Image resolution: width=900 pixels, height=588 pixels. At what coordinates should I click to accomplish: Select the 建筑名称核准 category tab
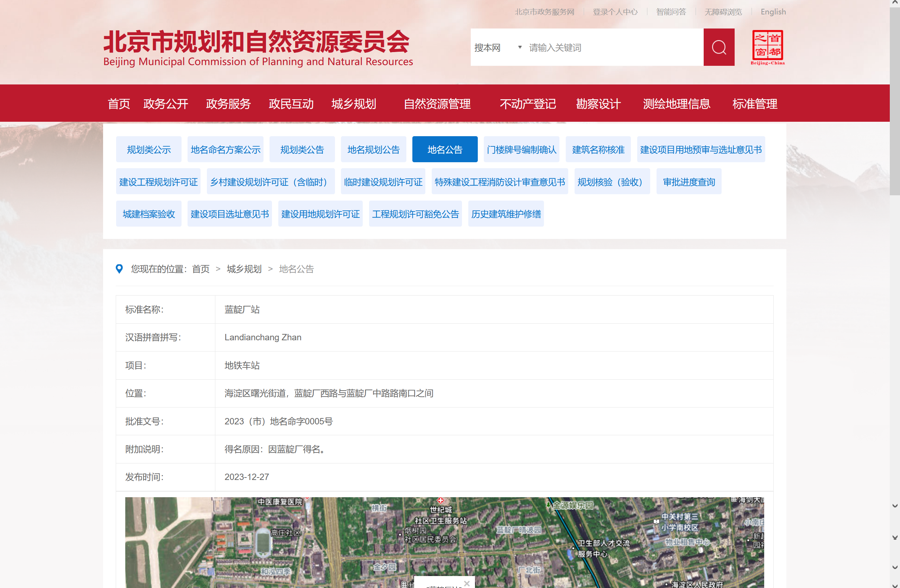598,149
